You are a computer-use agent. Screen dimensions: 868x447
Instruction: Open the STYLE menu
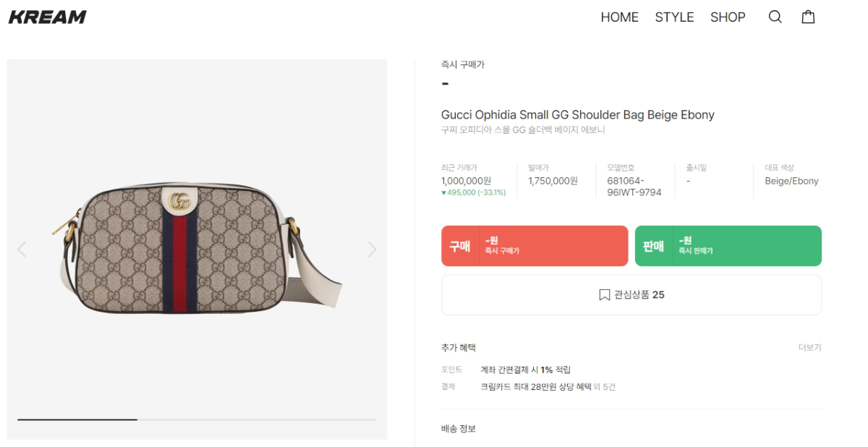click(674, 17)
